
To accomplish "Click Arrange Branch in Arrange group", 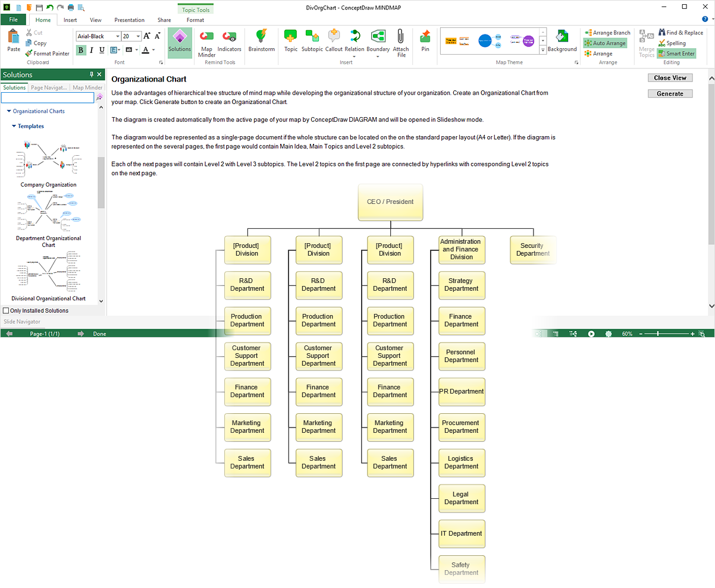I will coord(607,33).
